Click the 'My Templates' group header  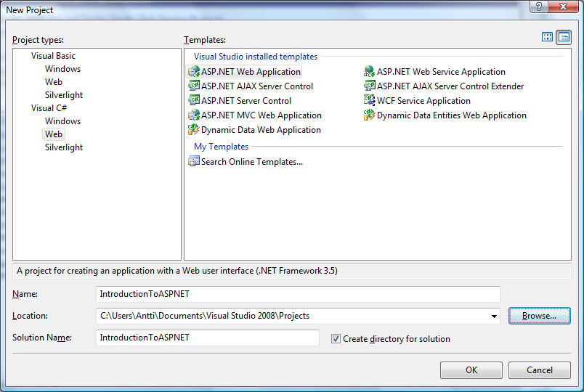pos(221,147)
